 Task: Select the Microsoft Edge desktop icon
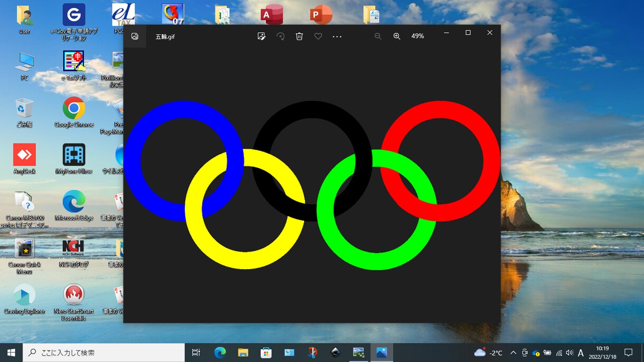pyautogui.click(x=74, y=205)
